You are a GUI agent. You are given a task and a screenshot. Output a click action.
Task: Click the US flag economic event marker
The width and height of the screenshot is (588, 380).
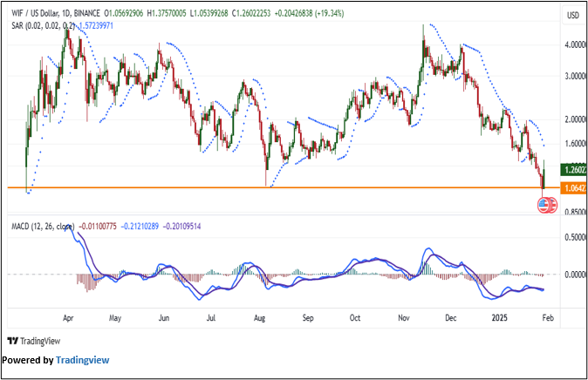(544, 205)
